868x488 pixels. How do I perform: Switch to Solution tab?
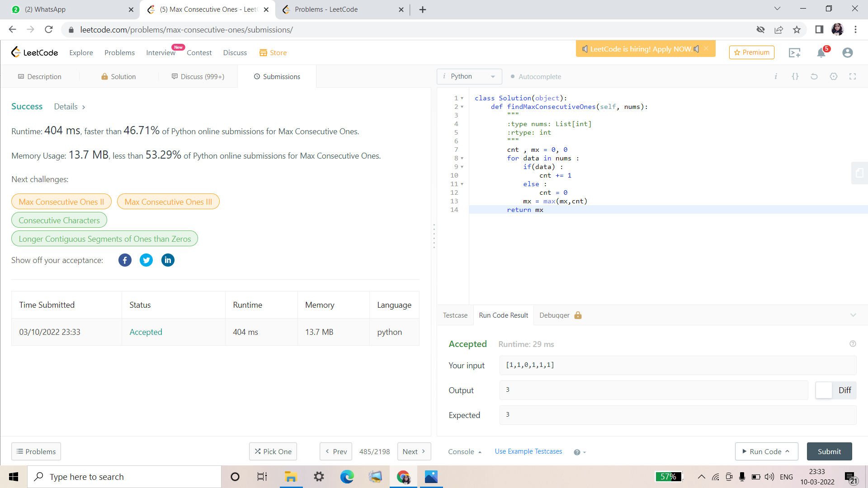coord(118,76)
